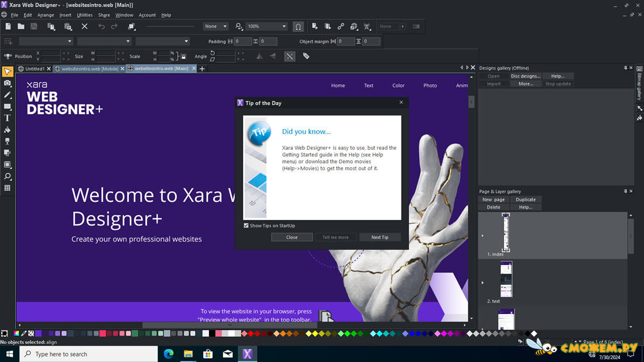Click the Preview page icon

tap(314, 26)
